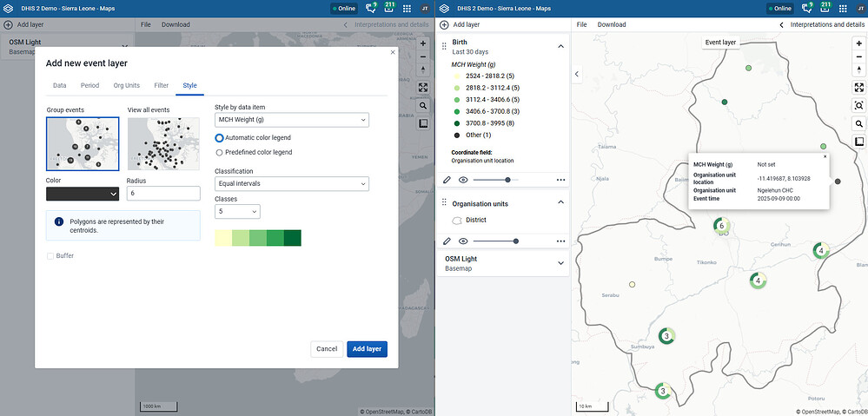This screenshot has height=416, width=868.
Task: Open the Birth layer more options menu
Action: 560,180
